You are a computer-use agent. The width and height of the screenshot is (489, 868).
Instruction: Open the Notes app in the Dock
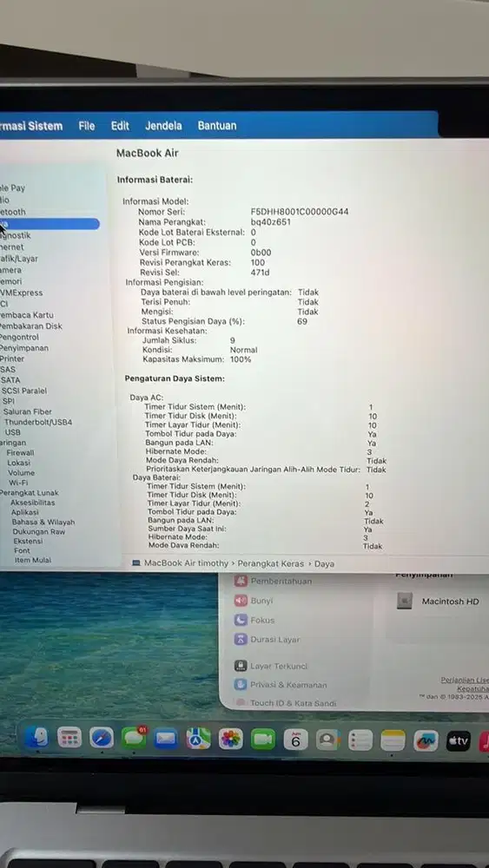coord(393,740)
